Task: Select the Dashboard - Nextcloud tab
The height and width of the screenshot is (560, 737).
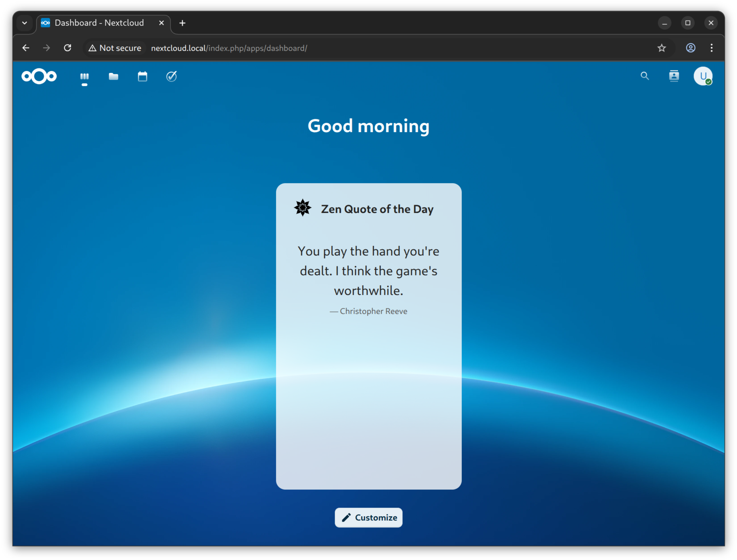Action: point(99,23)
